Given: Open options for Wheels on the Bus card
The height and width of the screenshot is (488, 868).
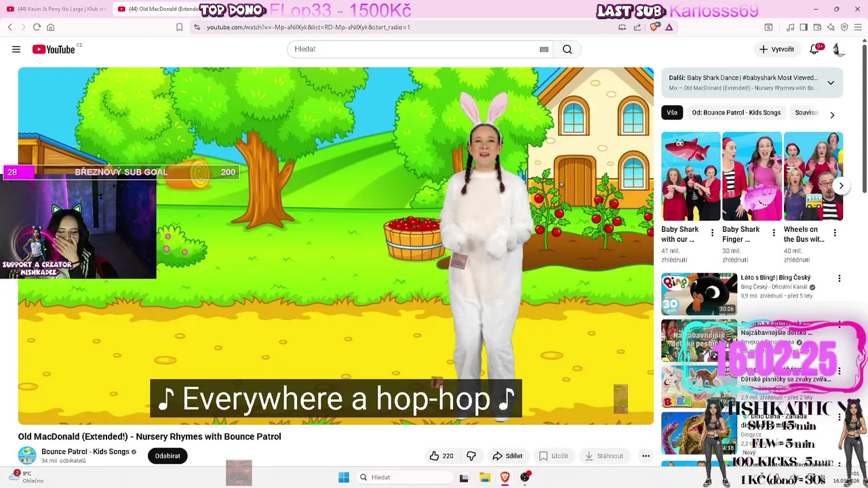Looking at the screenshot, I should point(835,233).
